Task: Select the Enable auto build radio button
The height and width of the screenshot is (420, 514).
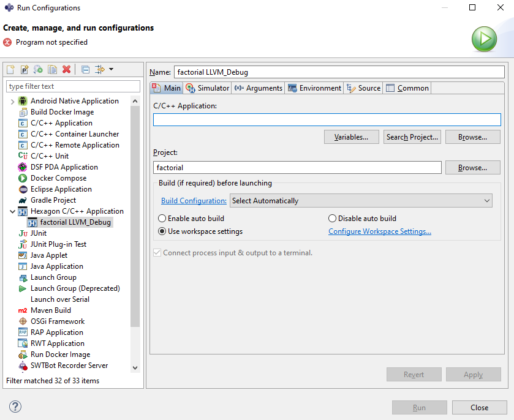Action: pyautogui.click(x=162, y=218)
